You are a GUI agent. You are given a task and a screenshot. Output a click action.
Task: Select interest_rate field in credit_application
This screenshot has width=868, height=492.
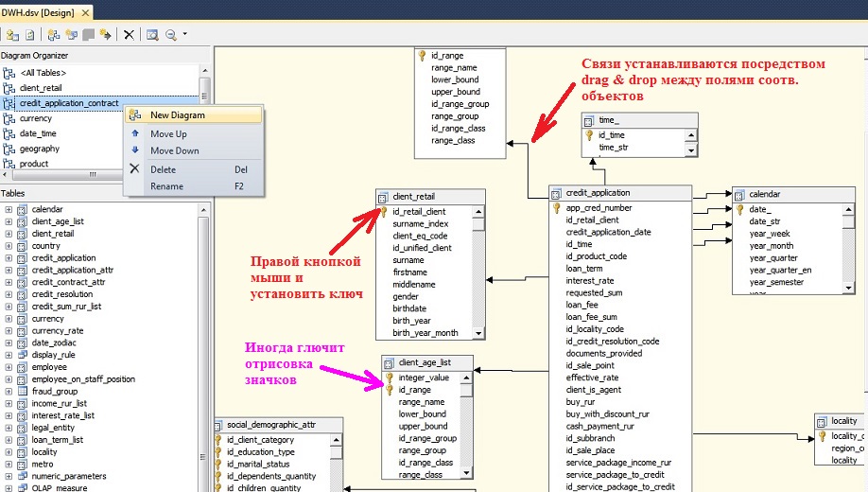pos(590,281)
